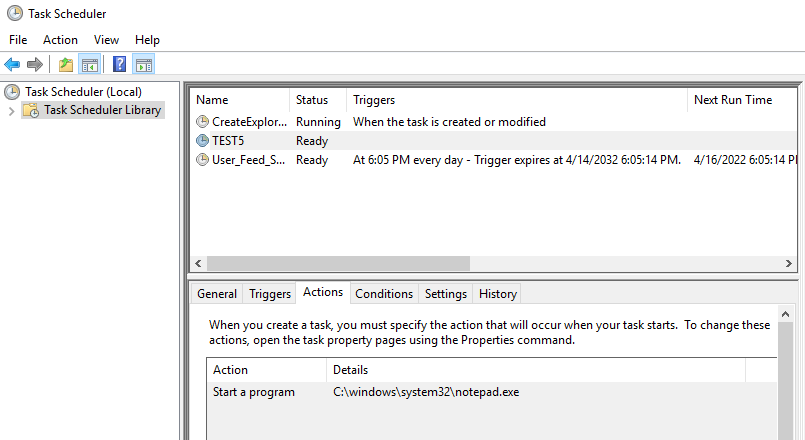Click the Action column header in details

[266, 370]
